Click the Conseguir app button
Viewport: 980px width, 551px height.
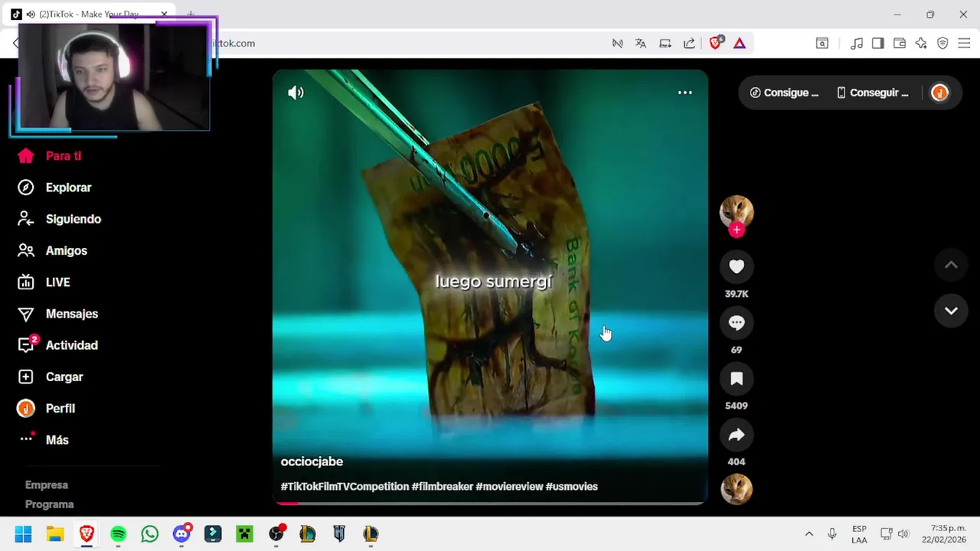pos(873,93)
